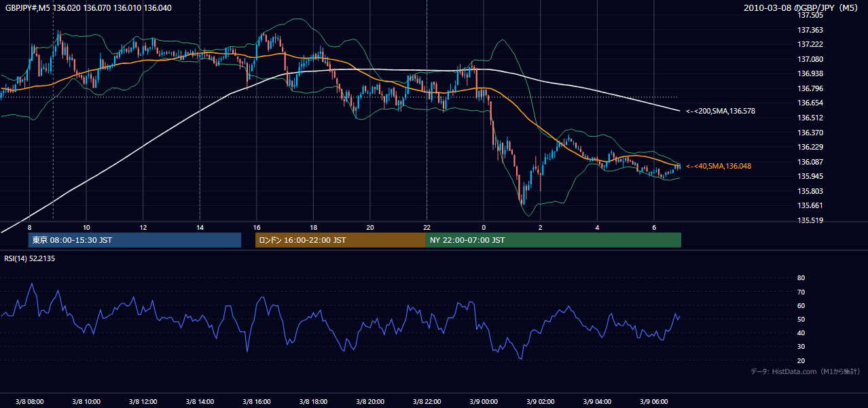Click price axis label 137.363

(810, 30)
